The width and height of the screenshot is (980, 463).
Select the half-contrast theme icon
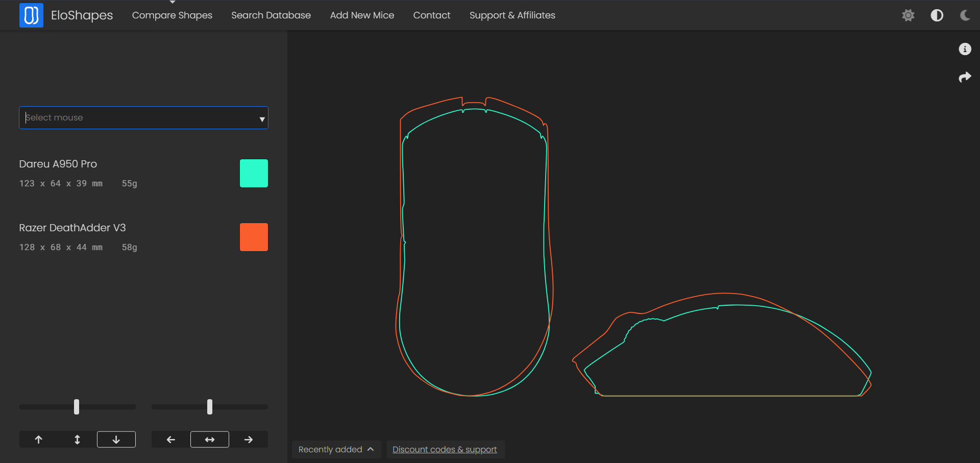tap(937, 15)
